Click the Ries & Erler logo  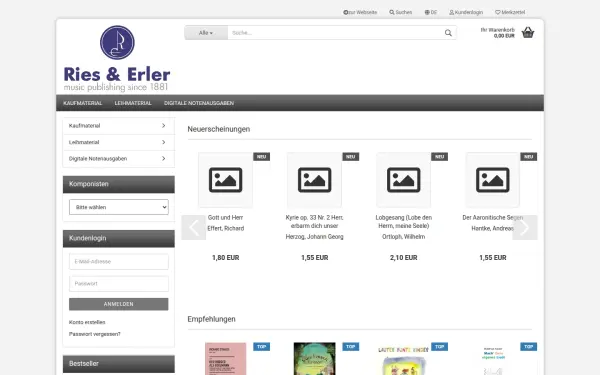117,59
